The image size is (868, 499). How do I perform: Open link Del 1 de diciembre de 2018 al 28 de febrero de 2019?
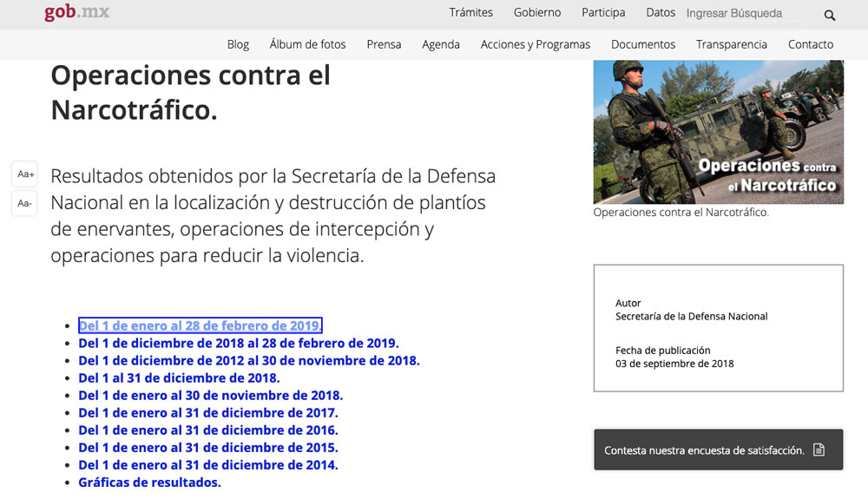click(x=239, y=343)
